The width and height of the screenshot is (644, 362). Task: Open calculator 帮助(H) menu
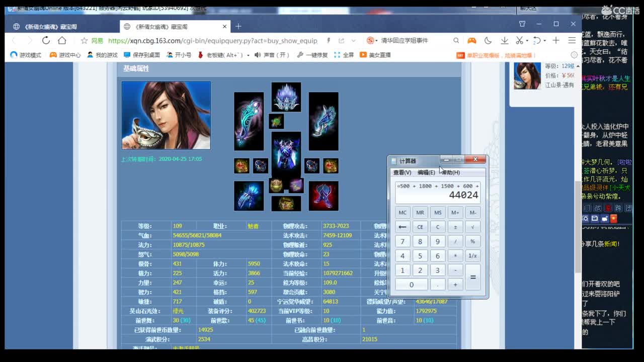tap(451, 172)
